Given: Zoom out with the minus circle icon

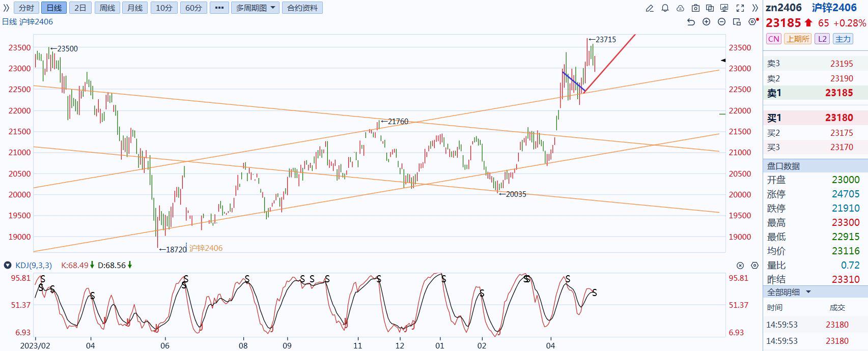Looking at the screenshot, I should point(721,22).
